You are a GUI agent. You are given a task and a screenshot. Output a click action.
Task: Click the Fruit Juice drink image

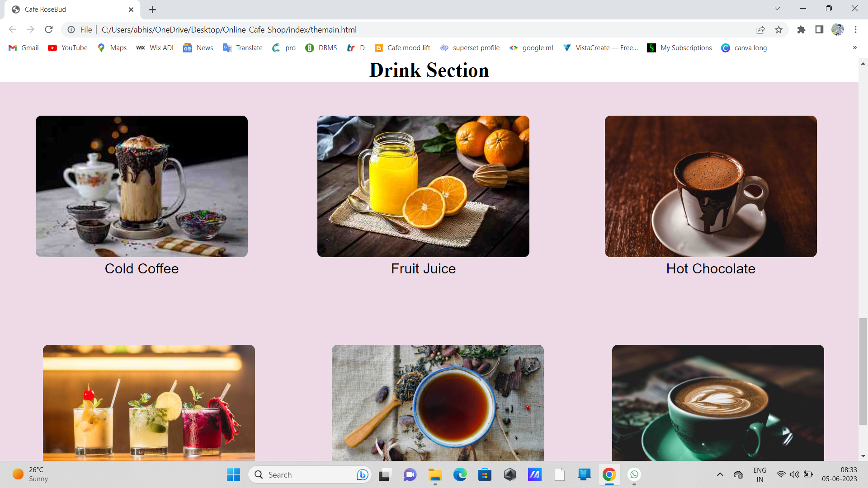(x=423, y=186)
